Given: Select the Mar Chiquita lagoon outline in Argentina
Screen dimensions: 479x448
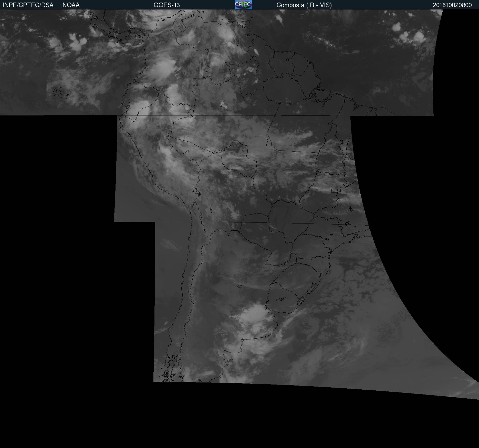Looking at the screenshot, I should coord(240,286).
